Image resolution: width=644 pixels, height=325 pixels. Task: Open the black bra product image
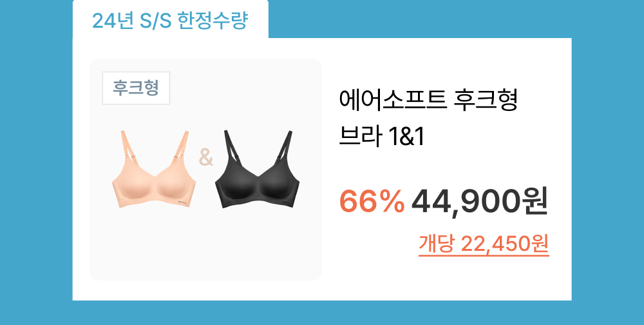[257, 169]
